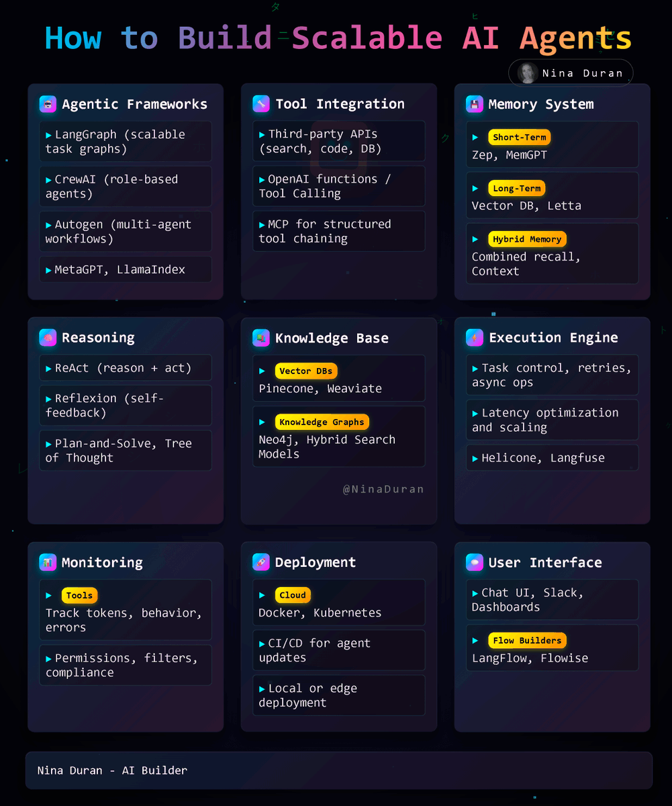The width and height of the screenshot is (672, 806).
Task: Select the Short-Term yellow tag
Action: tap(519, 138)
